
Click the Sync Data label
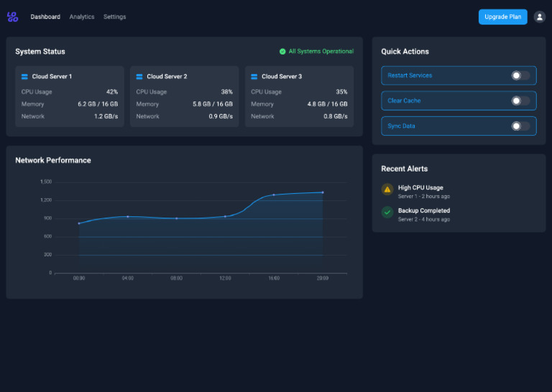tap(401, 126)
